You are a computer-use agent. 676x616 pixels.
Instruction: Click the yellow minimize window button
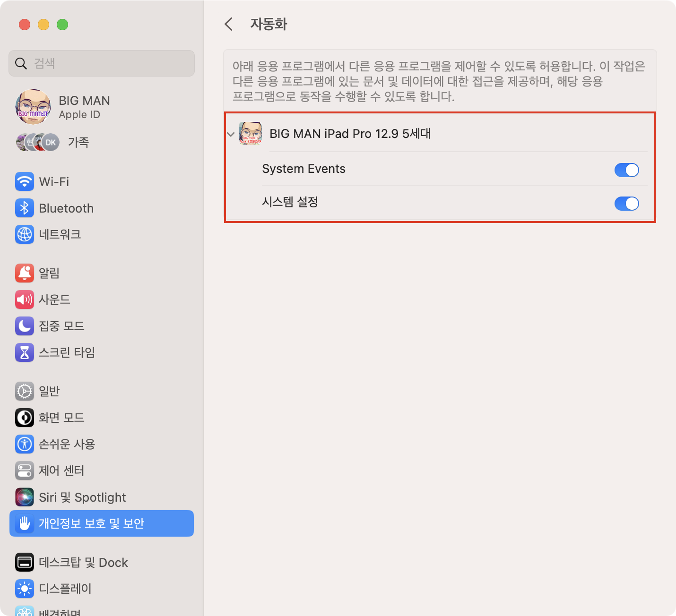(x=43, y=25)
